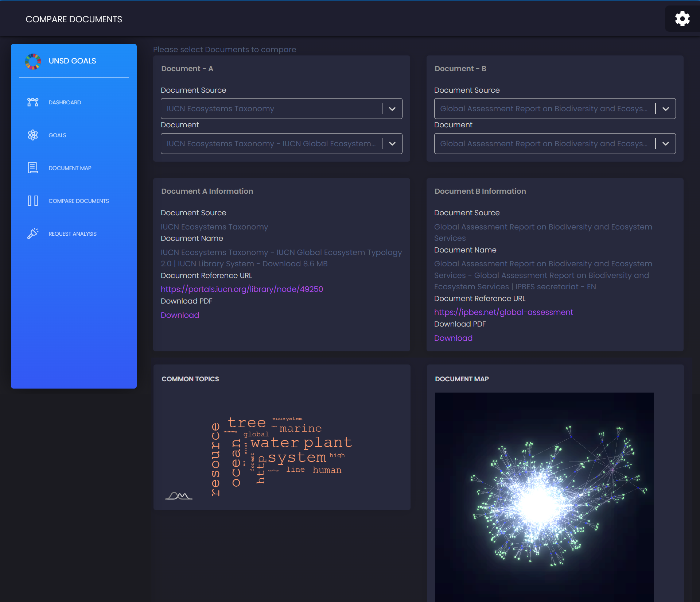Open Request Analysis menu item
This screenshot has width=700, height=602.
coord(73,234)
